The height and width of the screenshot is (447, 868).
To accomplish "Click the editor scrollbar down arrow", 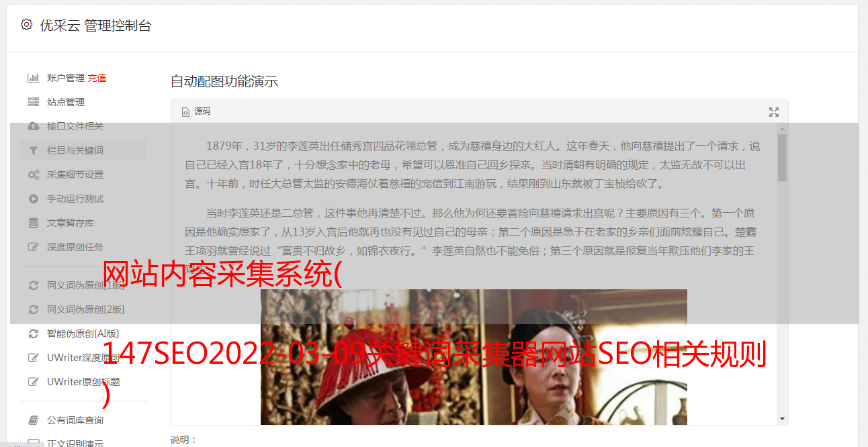I will pyautogui.click(x=782, y=419).
